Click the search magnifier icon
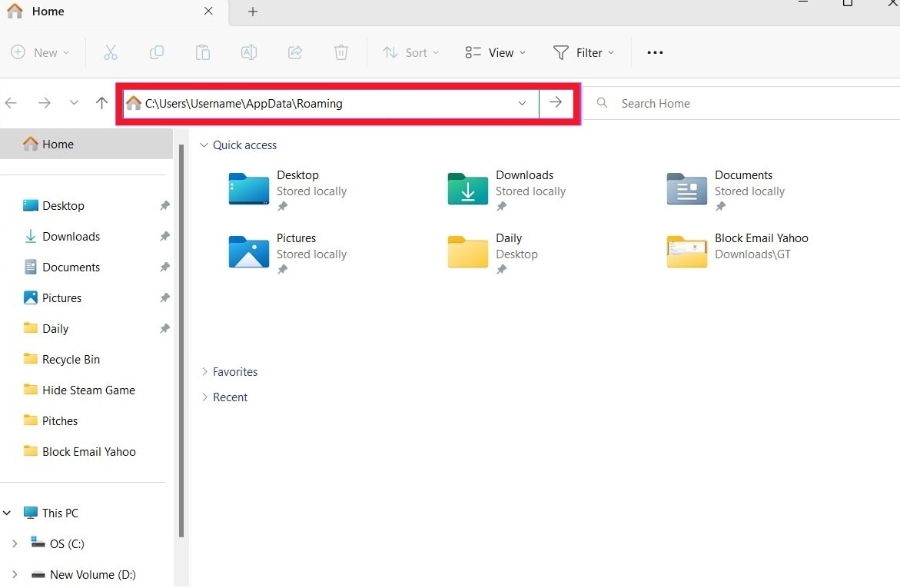Image resolution: width=900 pixels, height=588 pixels. click(x=602, y=103)
